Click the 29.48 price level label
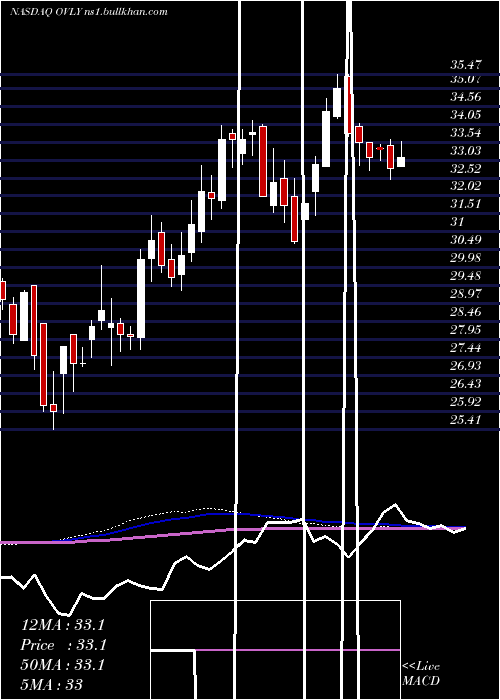500x700 pixels. tap(466, 276)
